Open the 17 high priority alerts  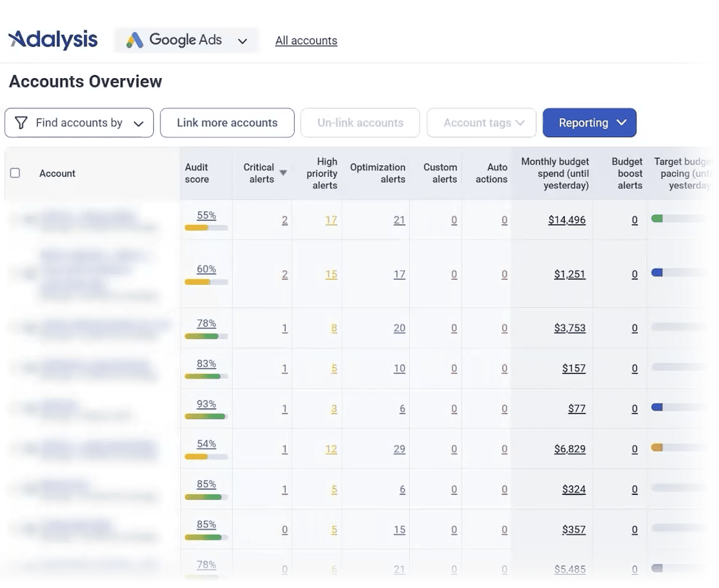tap(330, 220)
